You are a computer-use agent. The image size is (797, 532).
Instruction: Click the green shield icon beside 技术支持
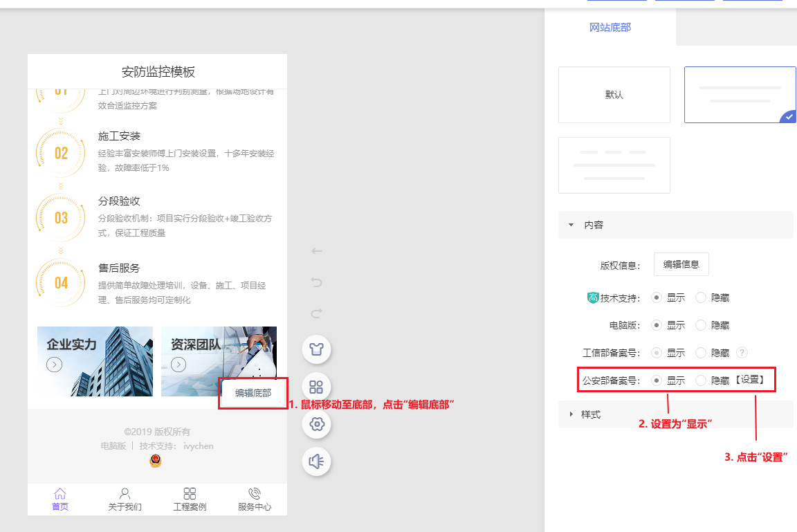pos(593,297)
